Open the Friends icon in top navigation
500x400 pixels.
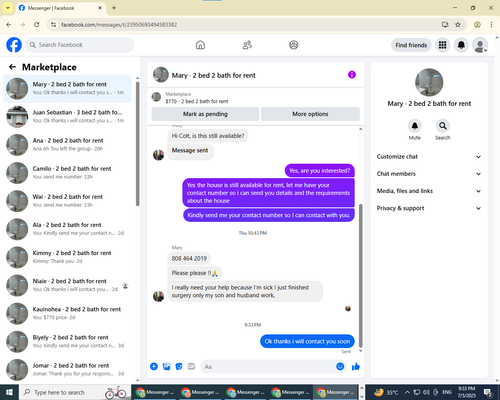247,45
